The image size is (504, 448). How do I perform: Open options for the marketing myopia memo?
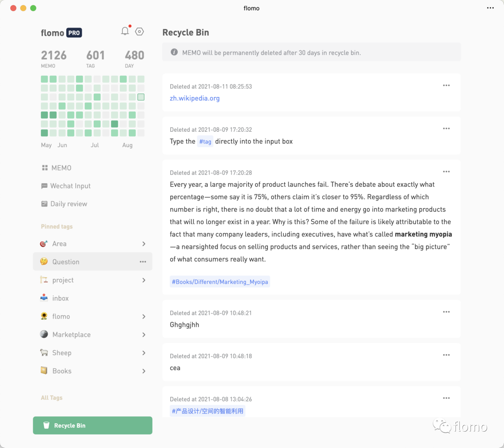pos(447,172)
